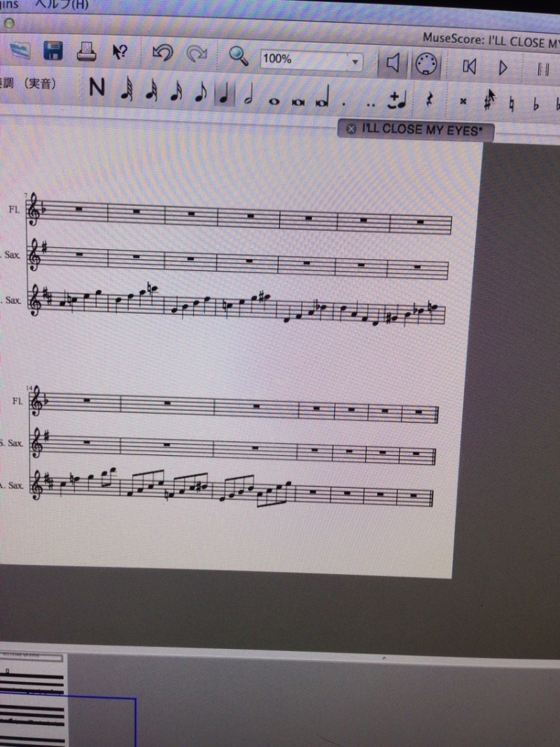Close the I'LL CLOSE MY EYES score tab
Screen dimensions: 560x747
(x=351, y=129)
